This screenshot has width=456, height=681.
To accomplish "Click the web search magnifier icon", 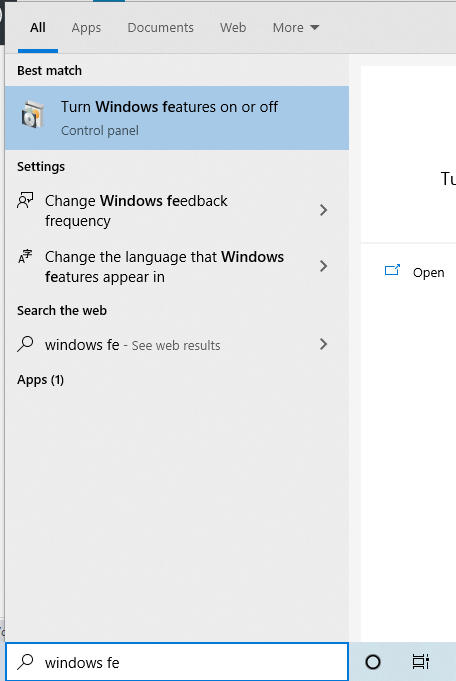I will coord(25,344).
